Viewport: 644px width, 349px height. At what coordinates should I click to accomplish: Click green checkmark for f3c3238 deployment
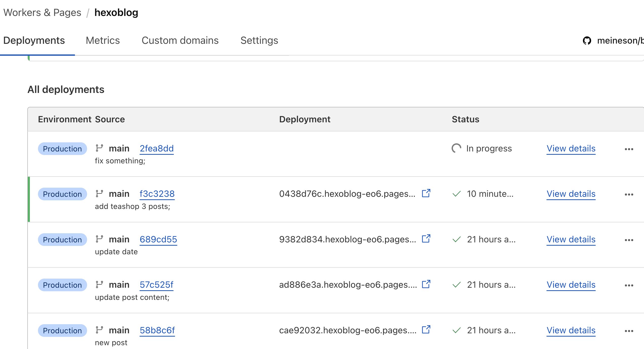tap(456, 194)
